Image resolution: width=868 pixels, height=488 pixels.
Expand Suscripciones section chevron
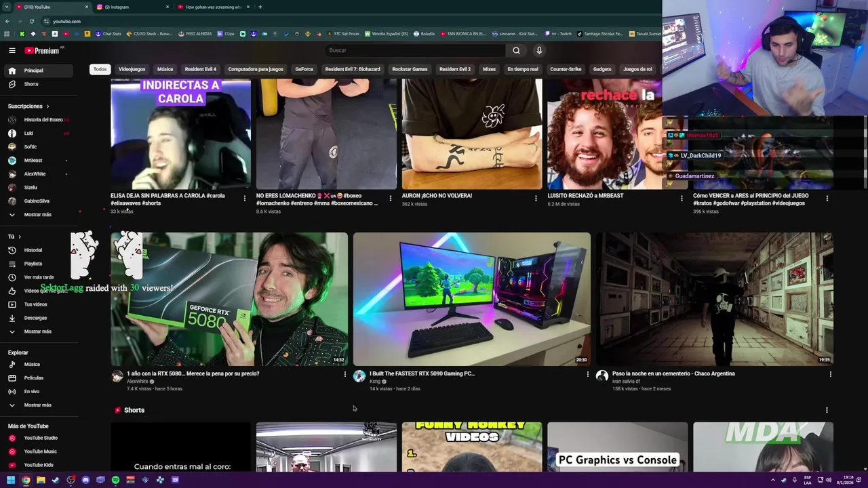tap(47, 106)
